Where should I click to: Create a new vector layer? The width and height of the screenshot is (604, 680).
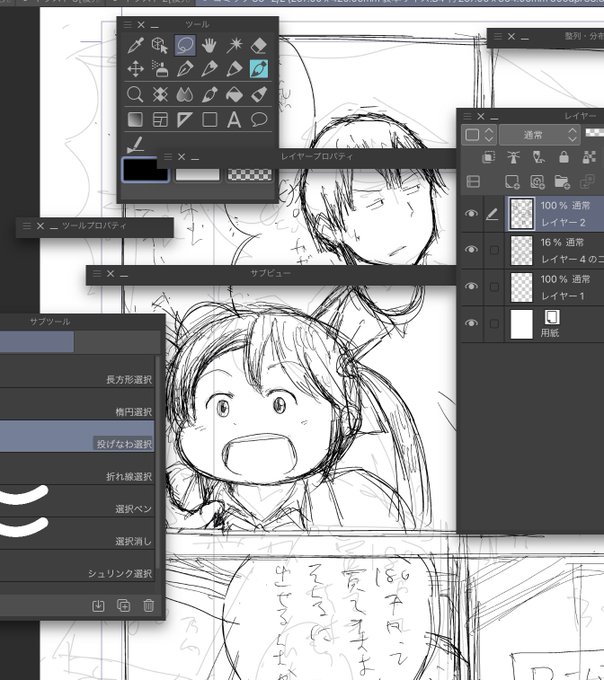click(x=537, y=182)
